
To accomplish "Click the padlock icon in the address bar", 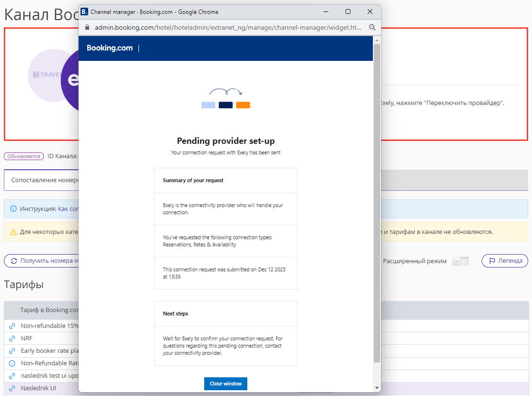I will [87, 27].
